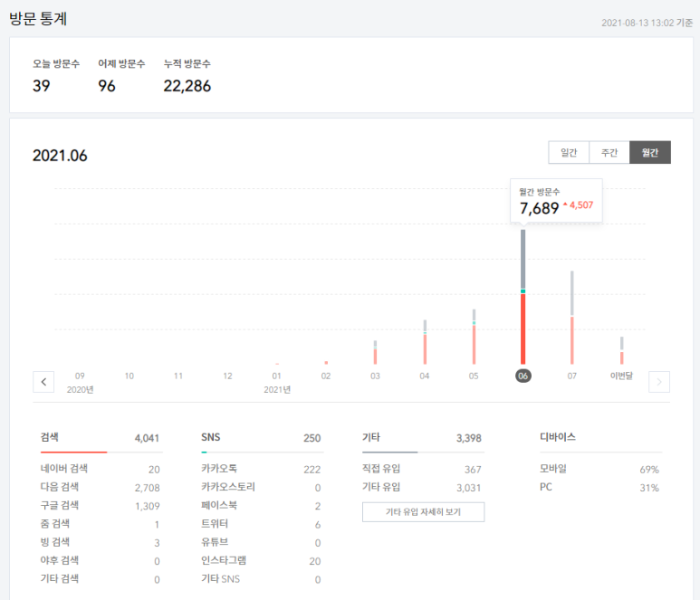Click the 빙 검색 row

coord(100,542)
